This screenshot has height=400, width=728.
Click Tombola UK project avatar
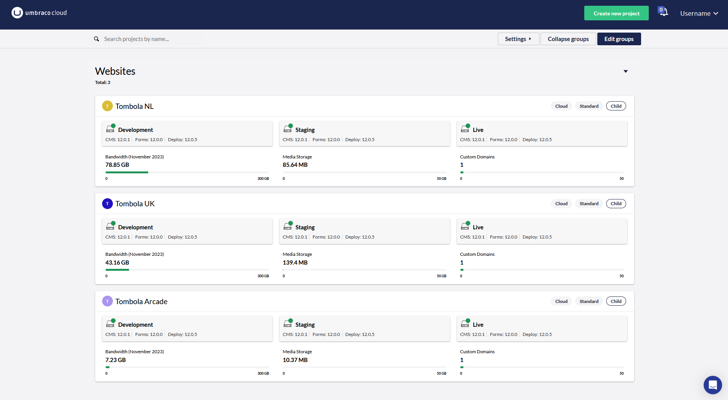pos(107,204)
